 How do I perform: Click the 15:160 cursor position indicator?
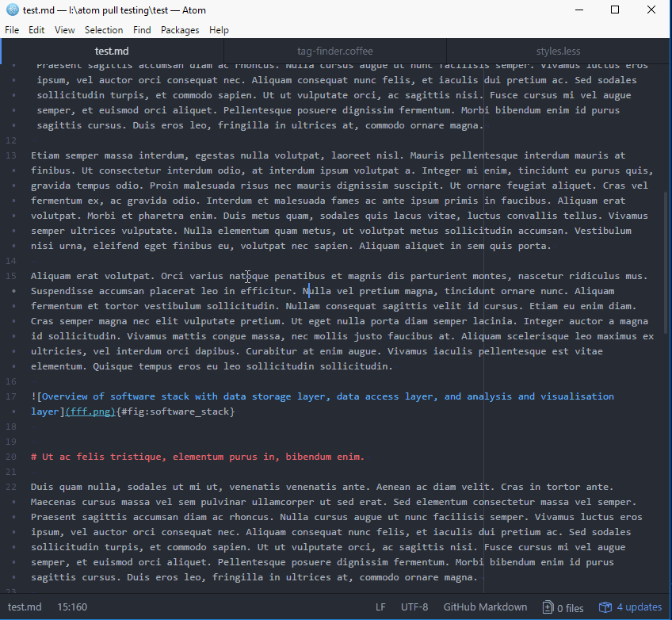coord(71,607)
